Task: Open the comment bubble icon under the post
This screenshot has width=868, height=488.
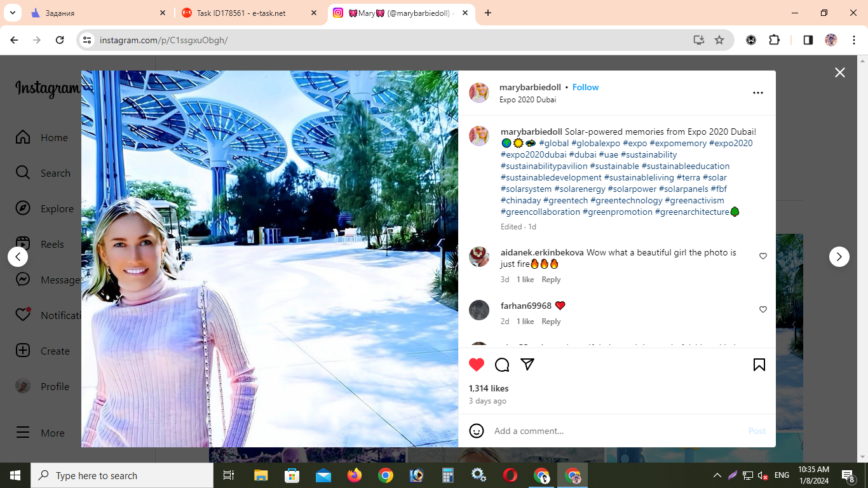Action: [x=502, y=365]
